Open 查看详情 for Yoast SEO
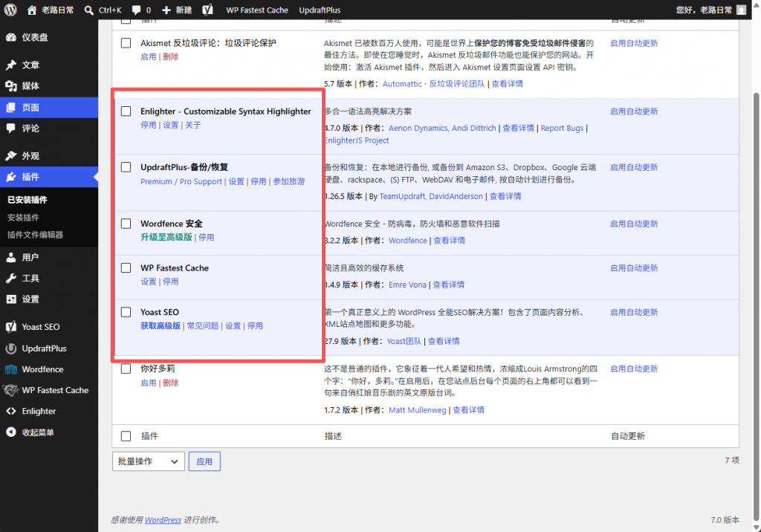Viewport: 761px width, 532px height. pyautogui.click(x=444, y=341)
